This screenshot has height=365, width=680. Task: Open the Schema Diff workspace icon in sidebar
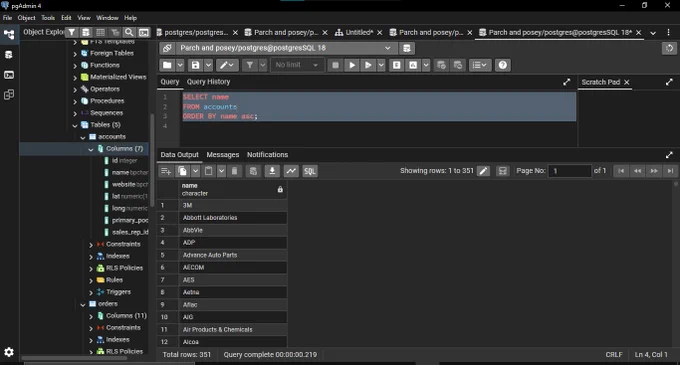point(9,95)
